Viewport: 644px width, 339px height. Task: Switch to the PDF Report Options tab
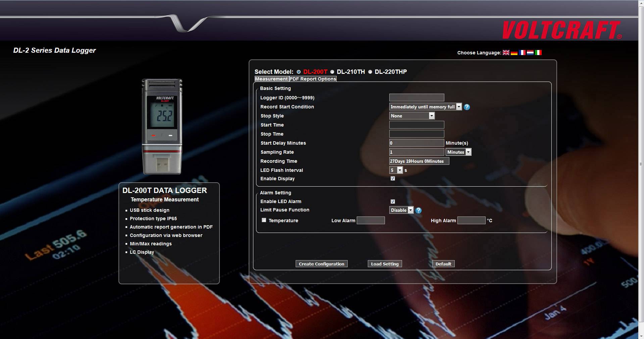pos(312,79)
